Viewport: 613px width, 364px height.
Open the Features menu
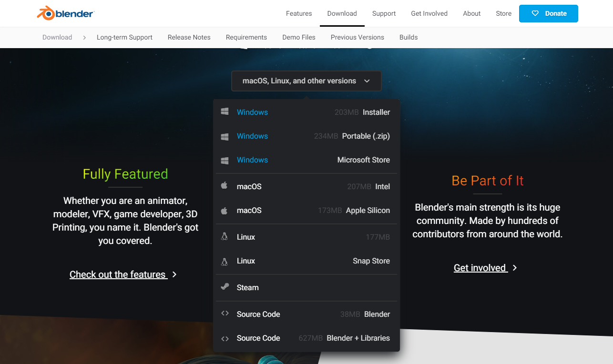pos(299,13)
